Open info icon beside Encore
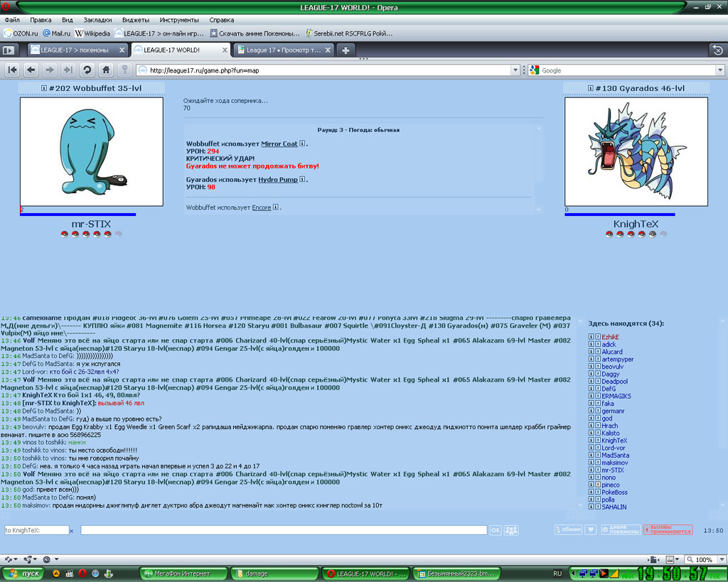The height and width of the screenshot is (582, 728). pyautogui.click(x=275, y=207)
